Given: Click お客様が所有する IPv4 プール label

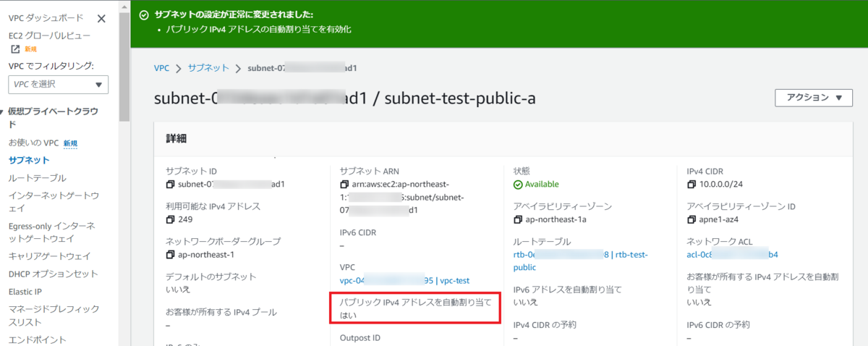Looking at the screenshot, I should pos(221,312).
